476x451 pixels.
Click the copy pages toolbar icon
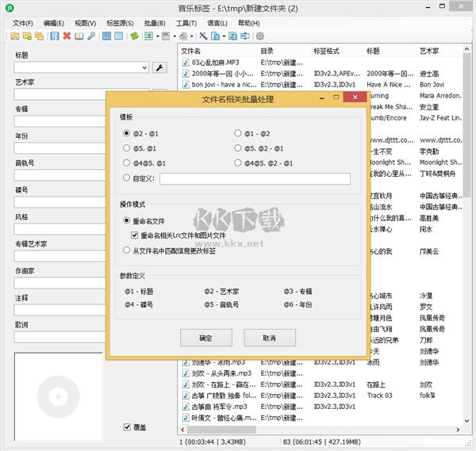215,36
